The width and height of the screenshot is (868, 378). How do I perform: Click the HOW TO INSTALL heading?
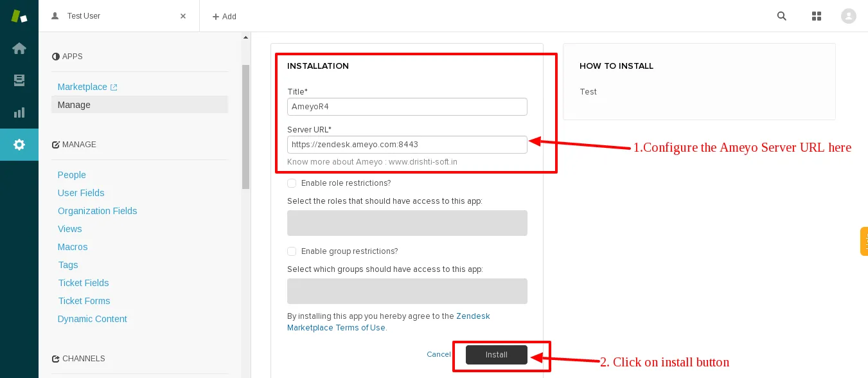click(x=616, y=66)
